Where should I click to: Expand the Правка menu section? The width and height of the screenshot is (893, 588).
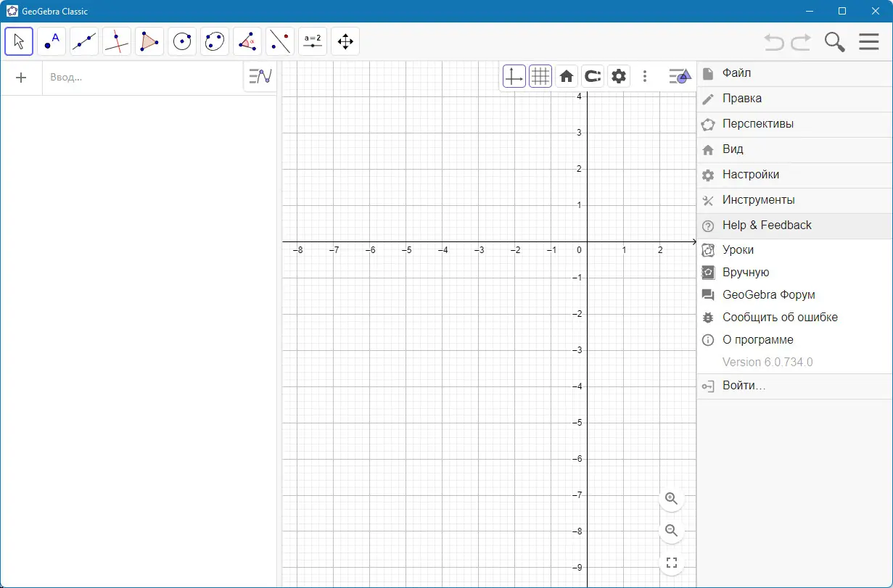(x=795, y=99)
